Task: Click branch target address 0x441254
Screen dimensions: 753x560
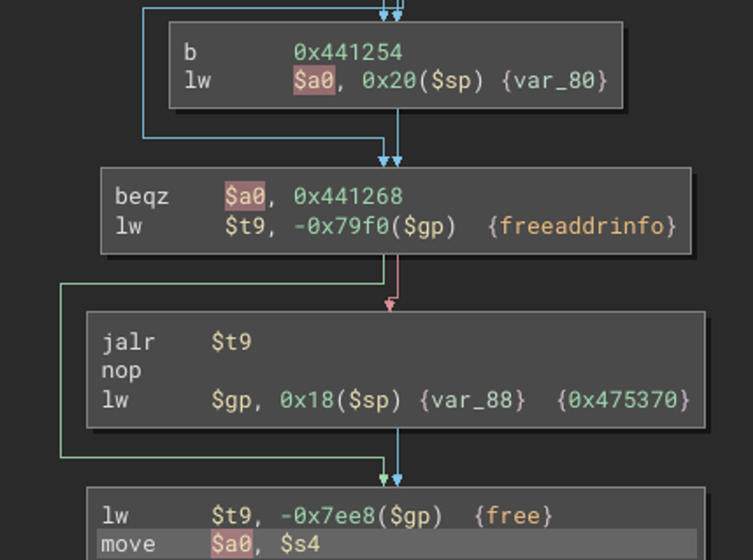Action: 348,52
